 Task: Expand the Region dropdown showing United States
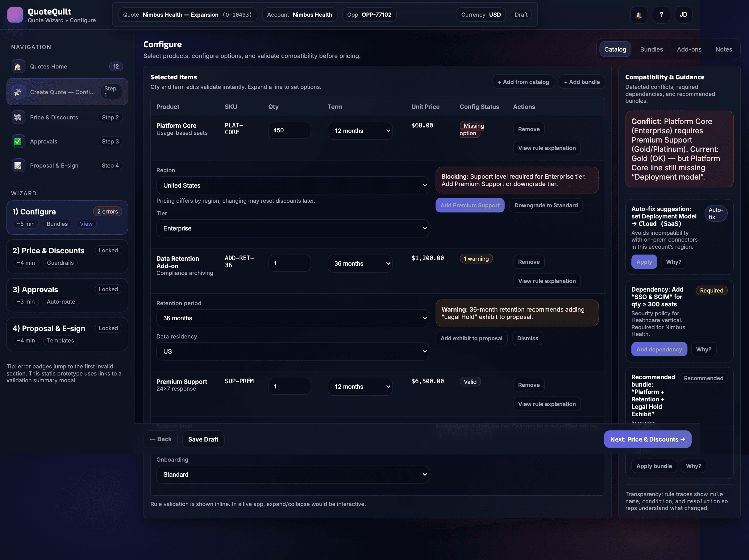293,185
